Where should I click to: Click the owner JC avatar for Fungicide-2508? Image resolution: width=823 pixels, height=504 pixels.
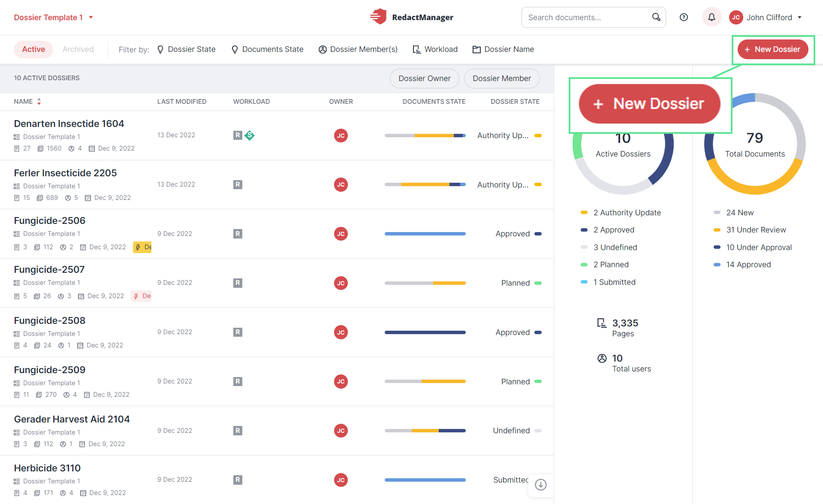tap(341, 332)
